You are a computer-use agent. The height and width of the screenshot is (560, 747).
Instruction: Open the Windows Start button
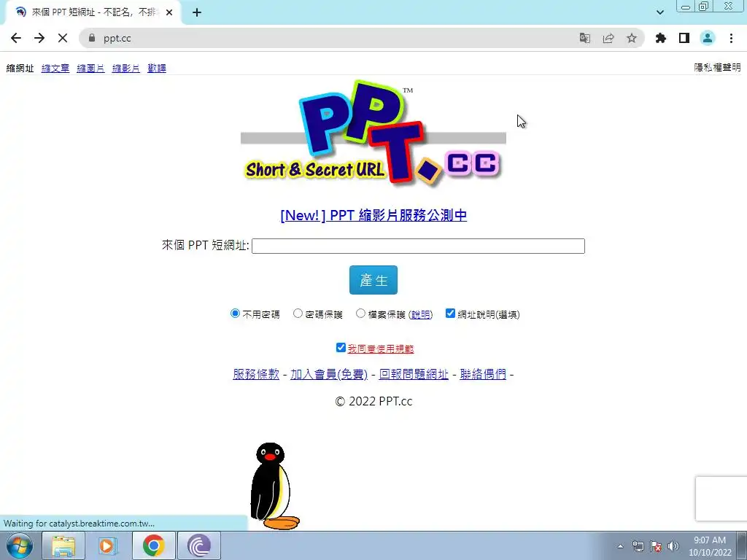(x=20, y=545)
